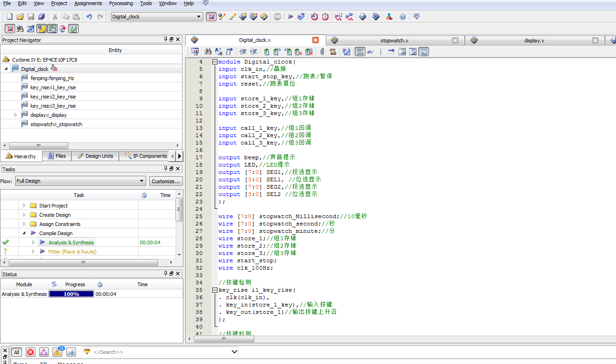Switch to the Files tab in Project Navigator
The width and height of the screenshot is (616, 364).
57,156
